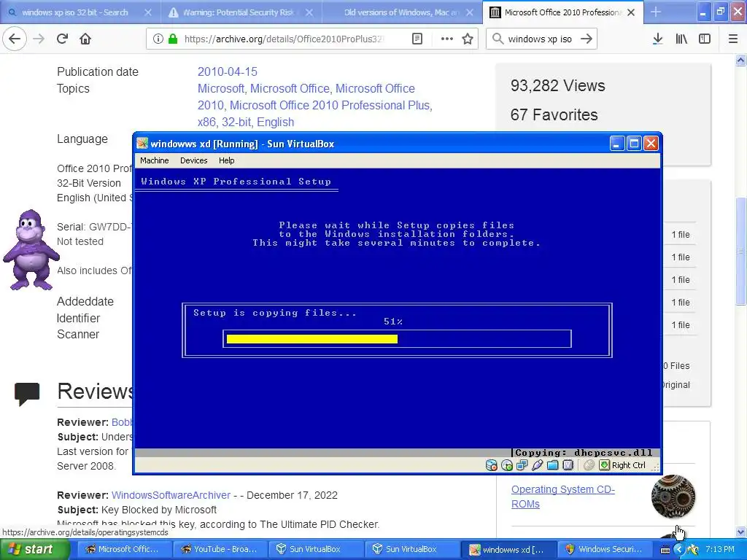
Task: Click the BonziBuddy purple gorilla
Action: point(31,249)
